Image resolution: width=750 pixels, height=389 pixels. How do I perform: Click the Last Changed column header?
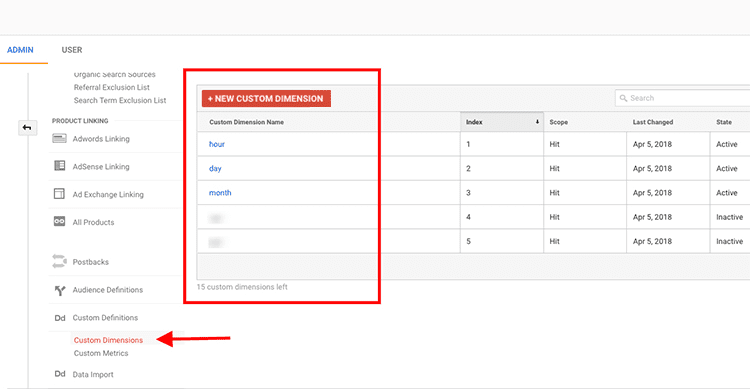tap(653, 122)
